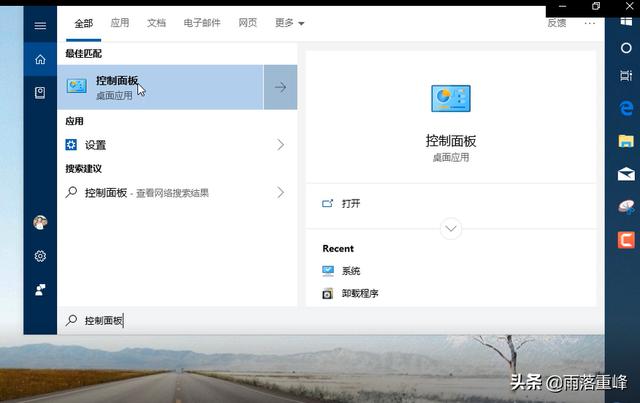Click the search magnifier next to web suggestion

tap(71, 192)
